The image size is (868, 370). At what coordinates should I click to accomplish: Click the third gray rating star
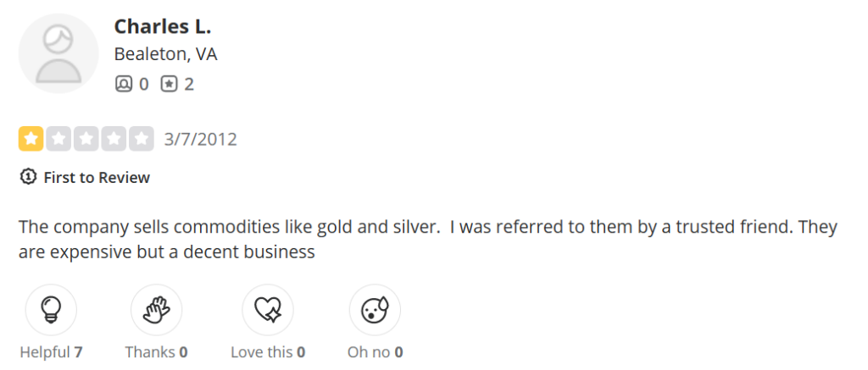click(x=86, y=139)
